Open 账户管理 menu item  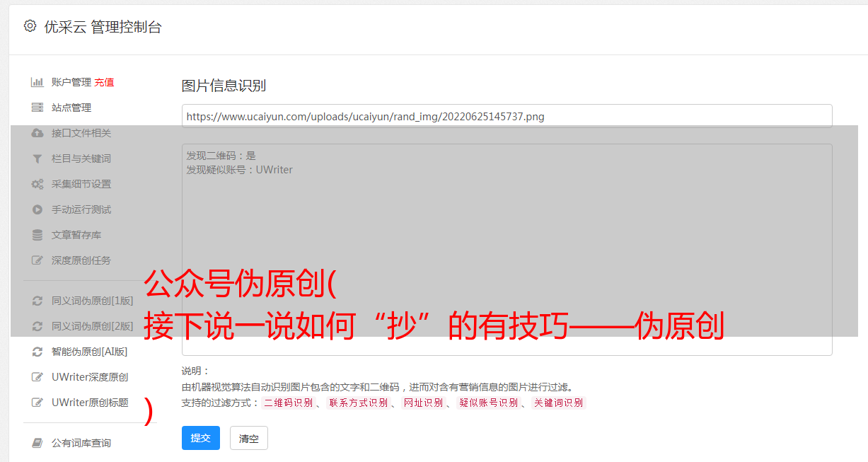tap(71, 82)
